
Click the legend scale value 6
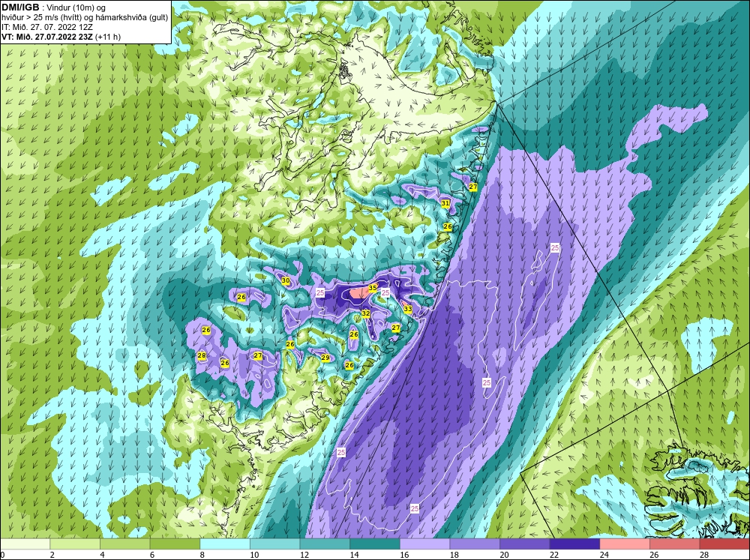coord(151,555)
